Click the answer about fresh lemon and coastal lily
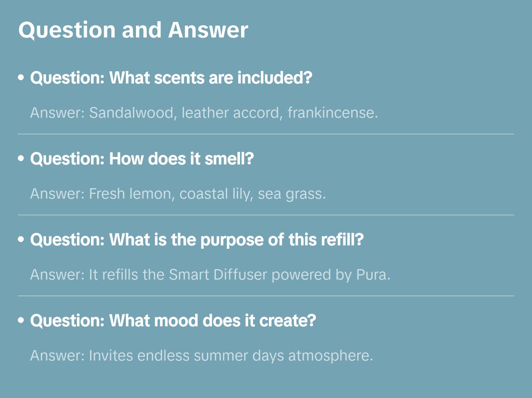The height and width of the screenshot is (398, 532). 178,193
